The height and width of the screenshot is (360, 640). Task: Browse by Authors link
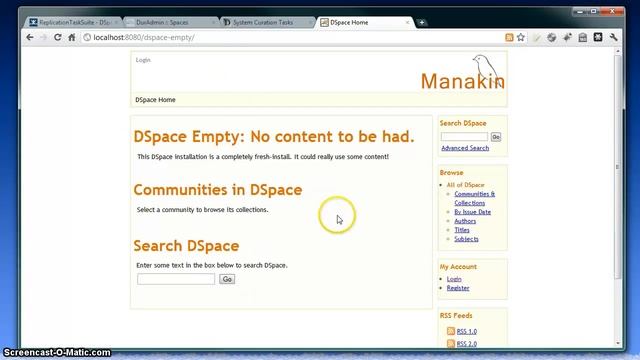point(465,221)
